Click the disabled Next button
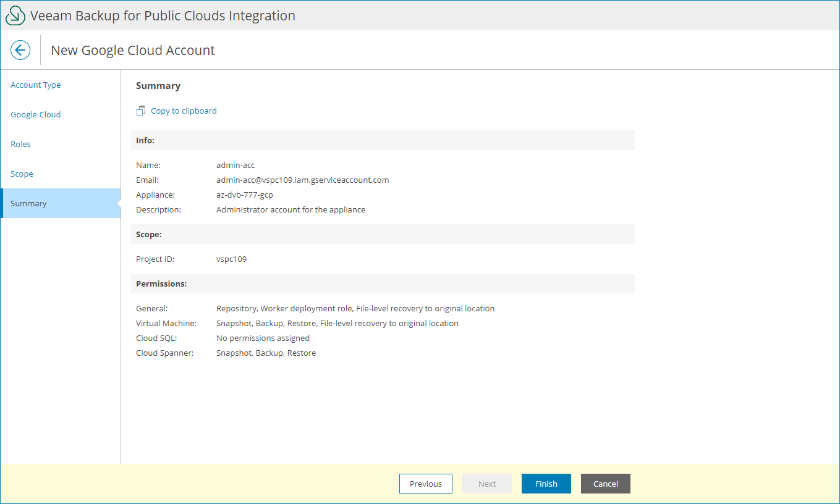The height and width of the screenshot is (504, 840). (487, 484)
